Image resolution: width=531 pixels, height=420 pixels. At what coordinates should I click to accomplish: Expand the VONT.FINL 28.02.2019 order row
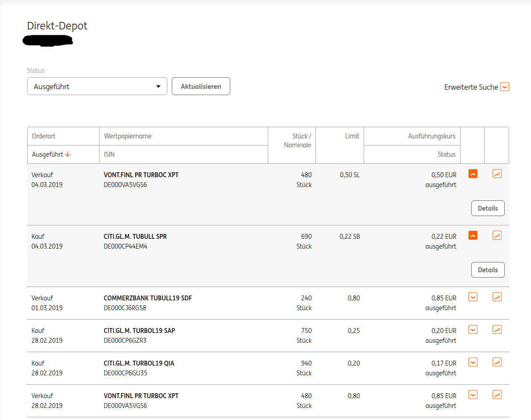tap(473, 395)
